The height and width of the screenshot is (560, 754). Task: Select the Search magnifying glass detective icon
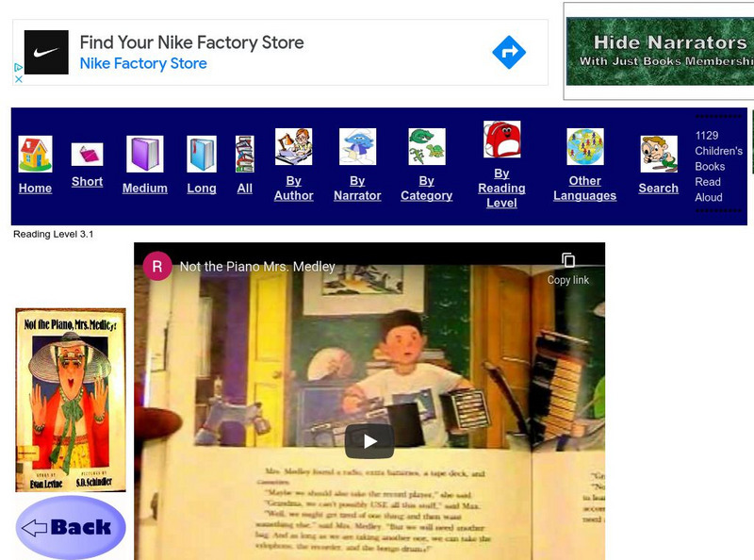[x=659, y=154]
